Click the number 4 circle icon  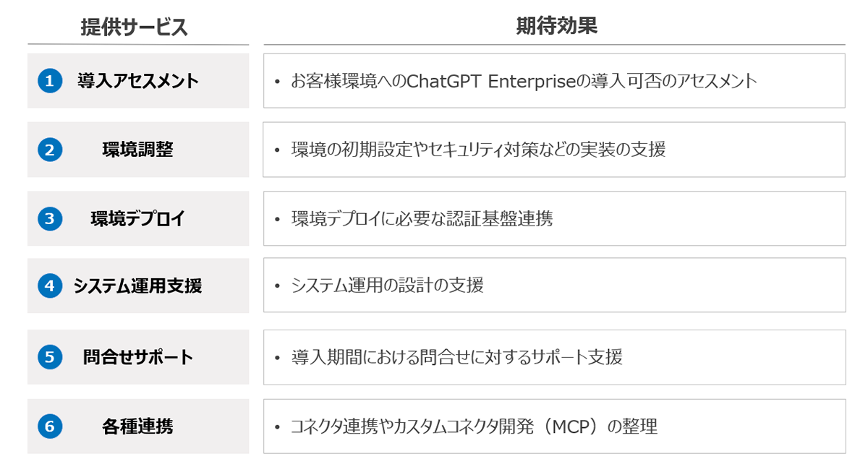click(50, 286)
